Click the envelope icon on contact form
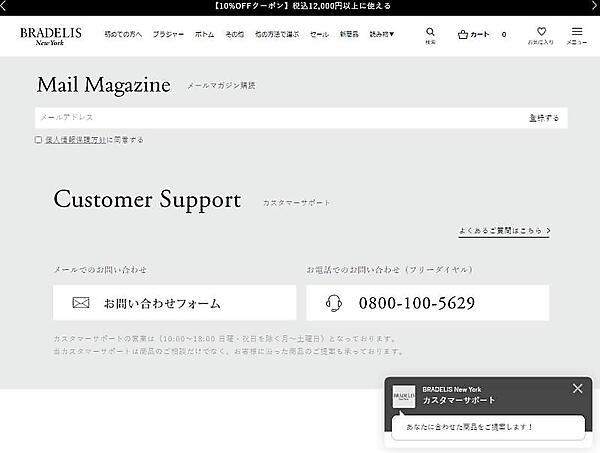 (81, 303)
